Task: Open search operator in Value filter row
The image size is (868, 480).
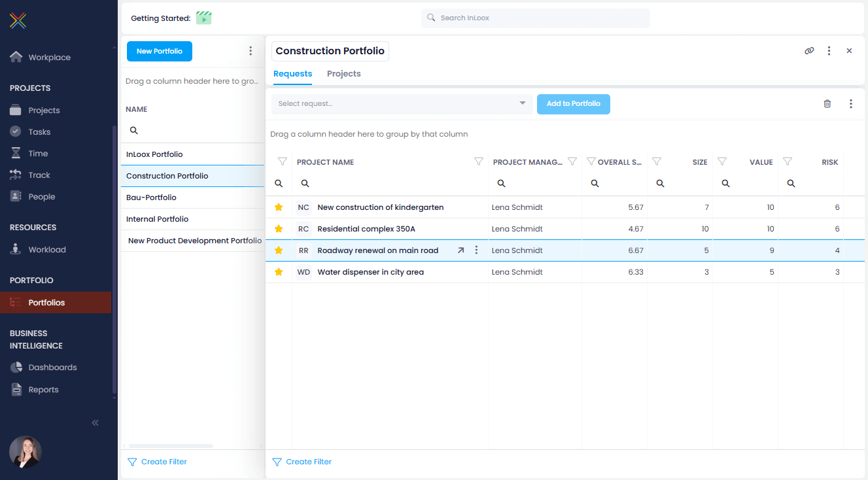Action: [725, 184]
